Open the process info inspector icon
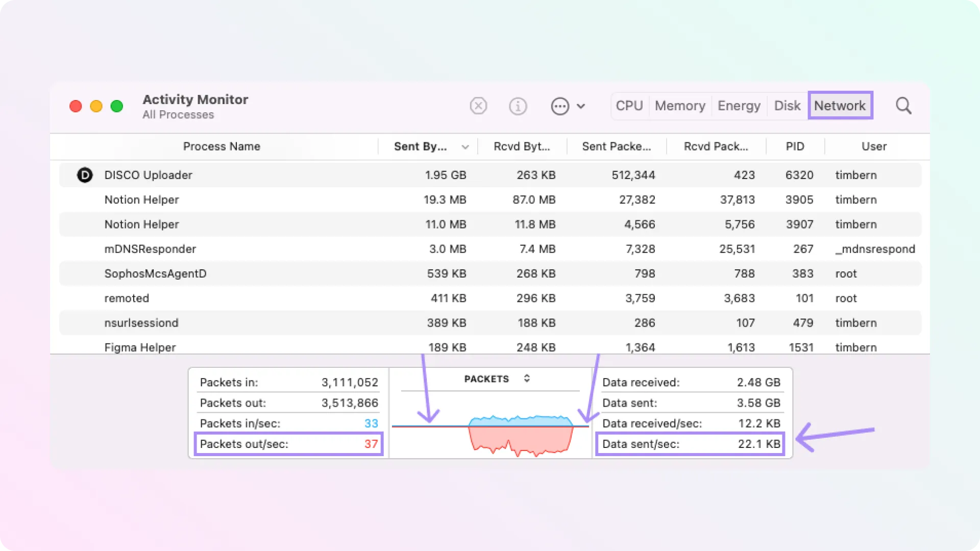 point(518,106)
